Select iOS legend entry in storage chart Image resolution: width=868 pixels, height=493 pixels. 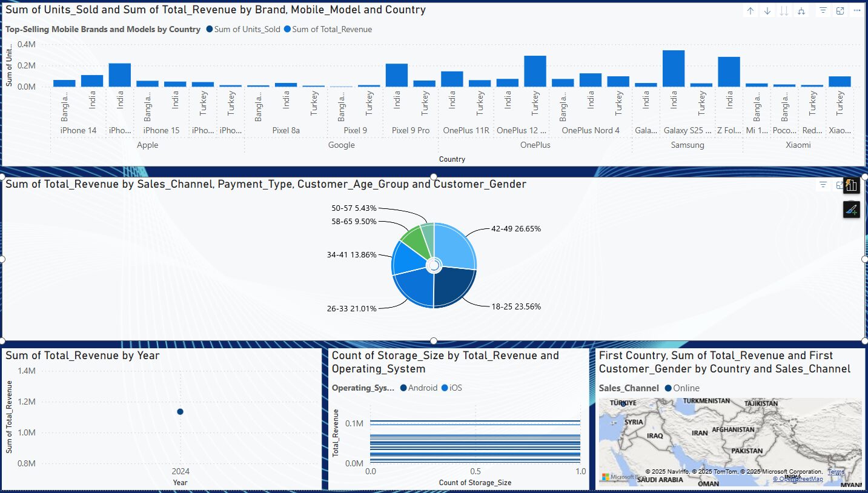(x=451, y=388)
